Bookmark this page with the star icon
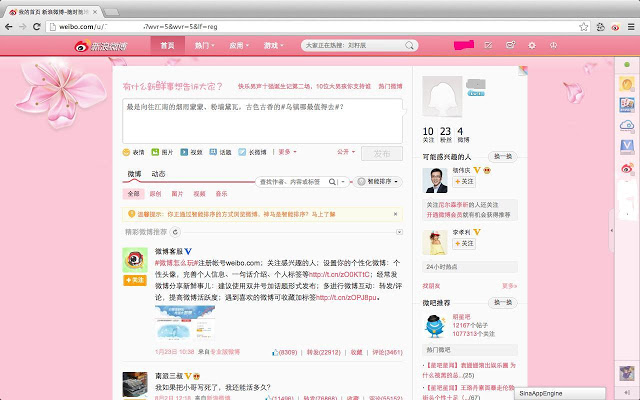640x400 pixels. tap(584, 27)
